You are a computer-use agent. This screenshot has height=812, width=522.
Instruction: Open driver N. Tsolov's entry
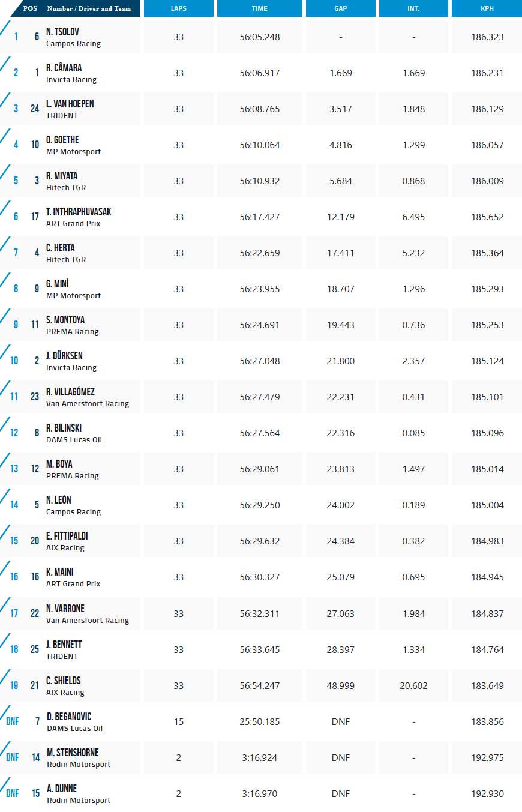click(62, 32)
